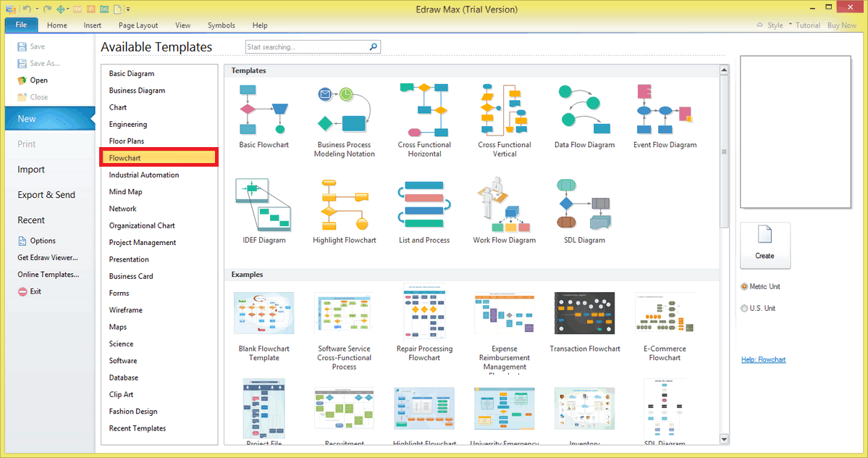Viewport: 868px width, 458px height.
Task: Select the Work Flow Diagram template
Action: coord(505,211)
